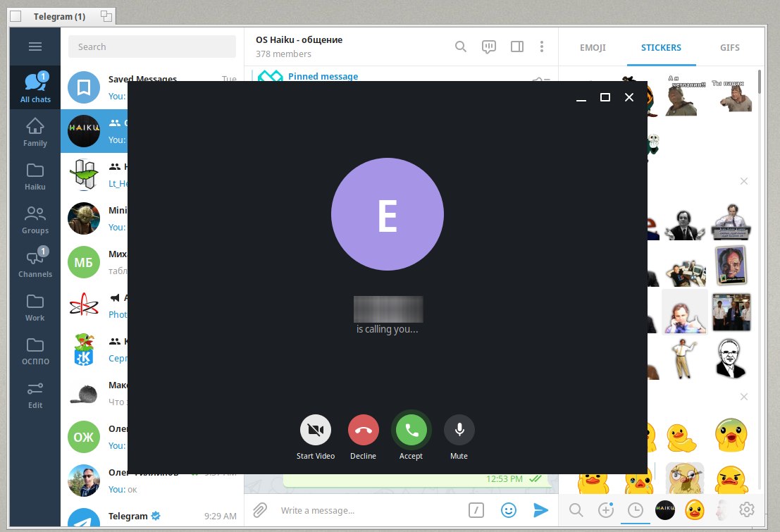The height and width of the screenshot is (532, 780).
Task: Switch to the EMOJI tab
Action: coord(593,48)
